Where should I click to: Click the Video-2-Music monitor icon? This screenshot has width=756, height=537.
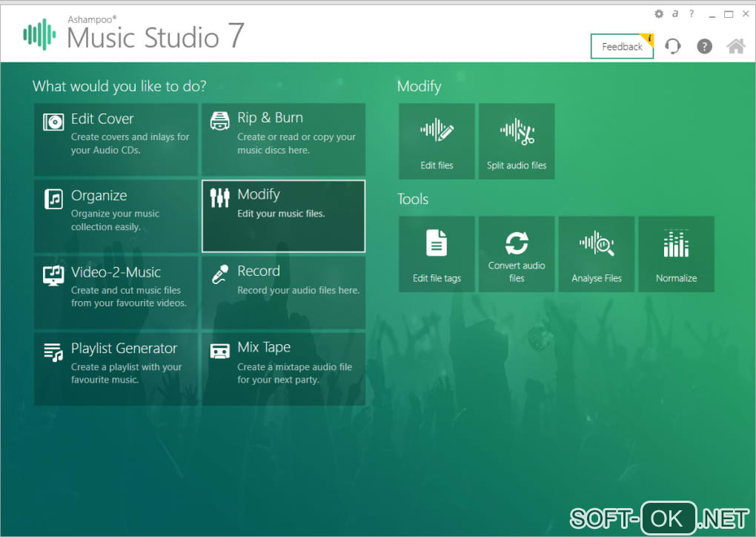(53, 275)
